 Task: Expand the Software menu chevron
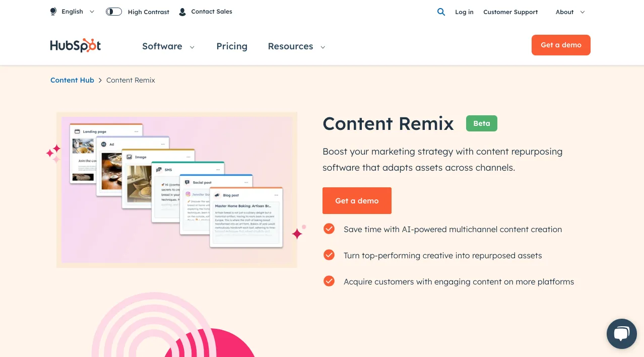pyautogui.click(x=192, y=47)
